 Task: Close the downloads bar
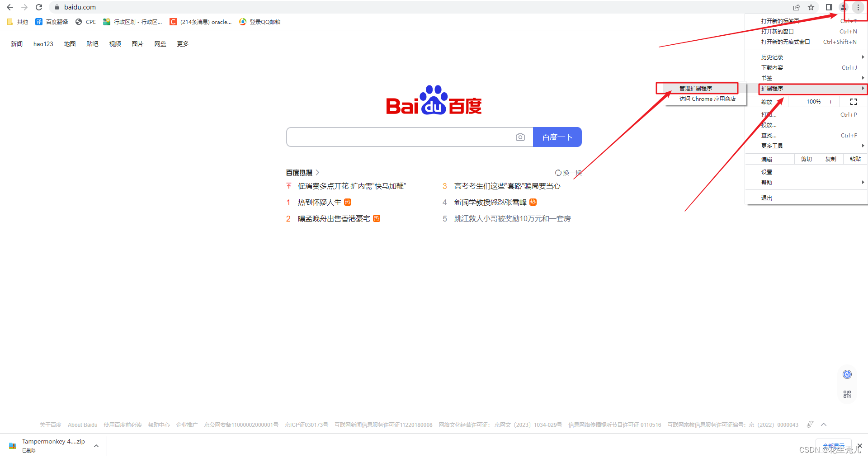point(859,446)
